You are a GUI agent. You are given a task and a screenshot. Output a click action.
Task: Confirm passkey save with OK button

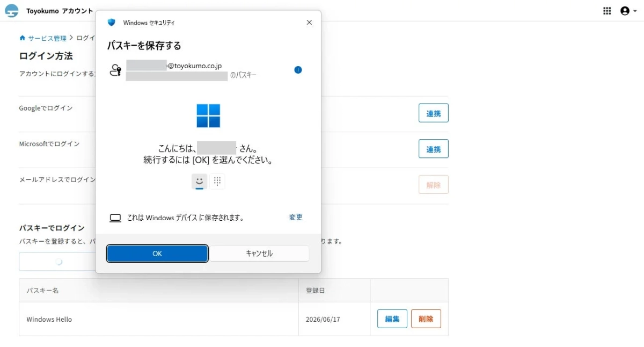[157, 254]
